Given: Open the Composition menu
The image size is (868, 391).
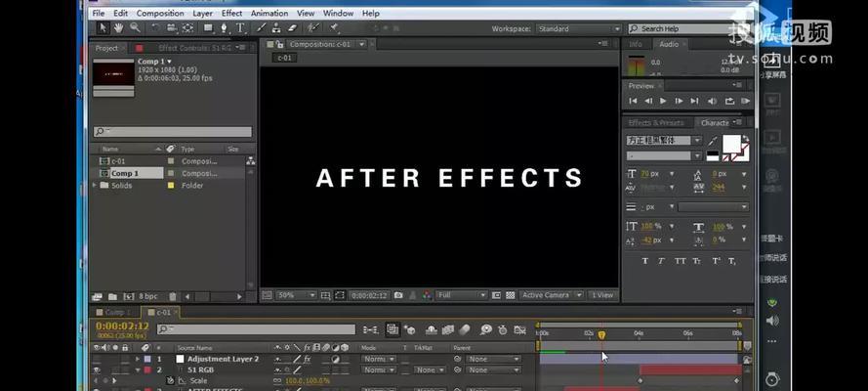Looking at the screenshot, I should 160,14.
